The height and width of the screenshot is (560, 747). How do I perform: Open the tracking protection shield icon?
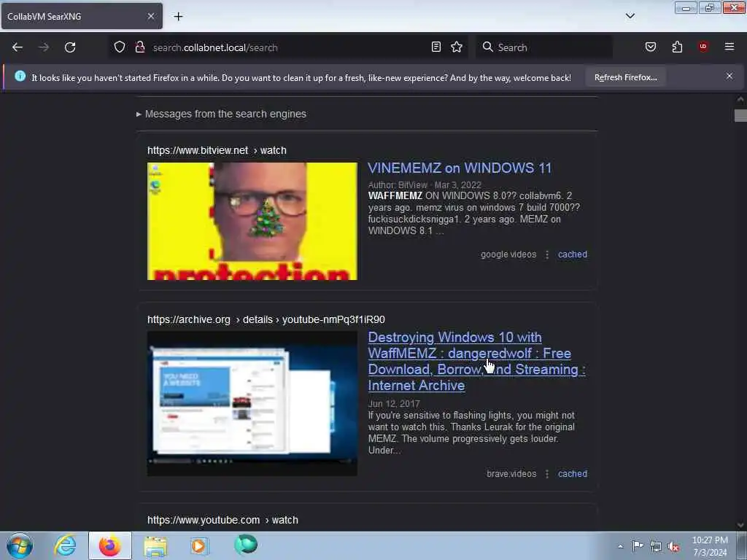[x=120, y=47]
